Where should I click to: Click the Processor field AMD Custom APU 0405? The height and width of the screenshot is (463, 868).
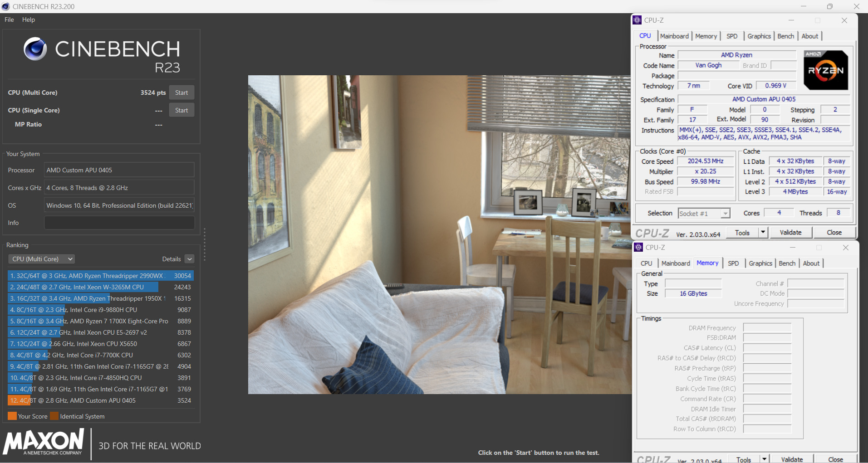click(119, 170)
